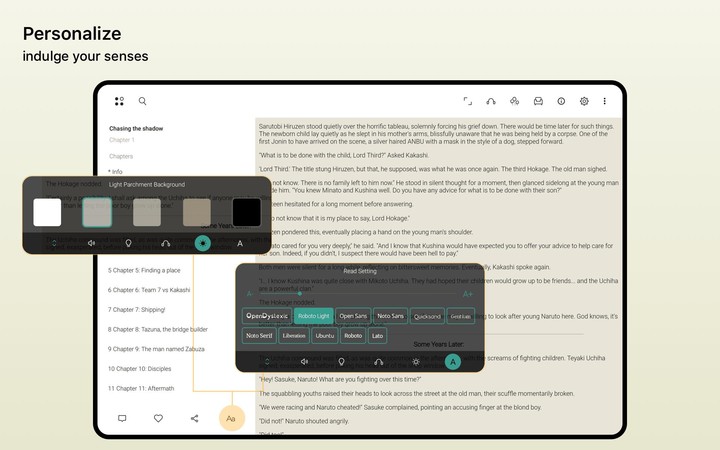Open the Aa reading settings button
Viewport: 720px width, 450px height.
231,418
